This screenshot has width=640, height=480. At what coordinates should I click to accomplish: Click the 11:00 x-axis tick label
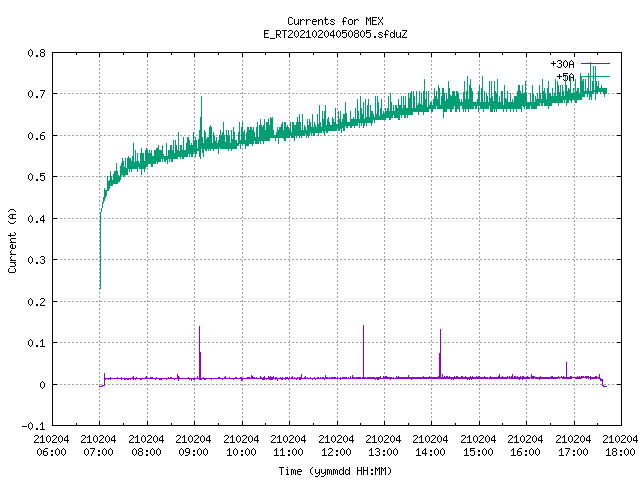(288, 452)
